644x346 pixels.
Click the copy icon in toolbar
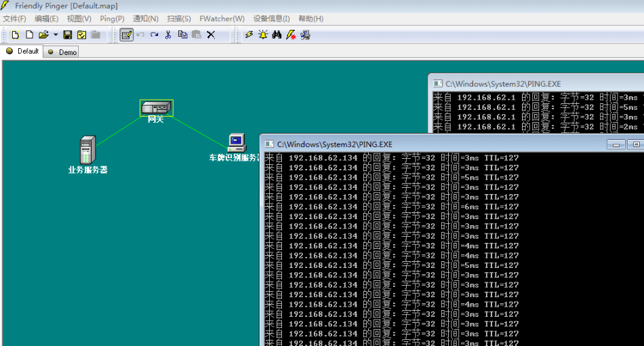(x=182, y=35)
